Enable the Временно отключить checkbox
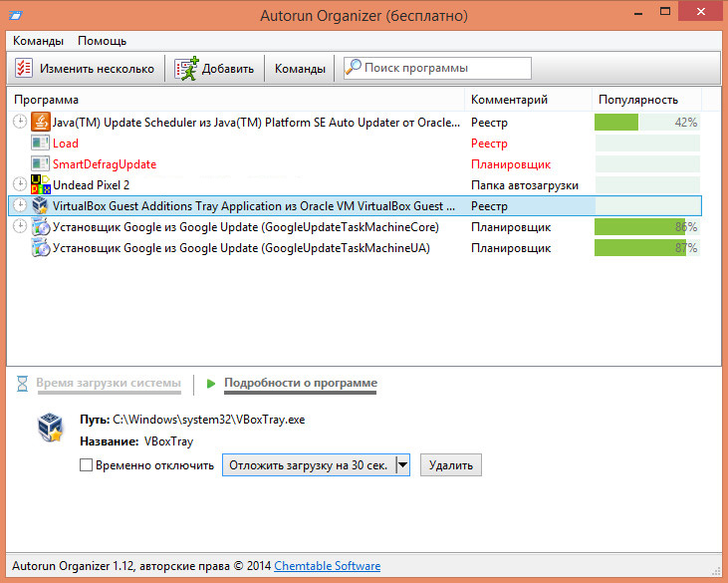 tap(86, 465)
